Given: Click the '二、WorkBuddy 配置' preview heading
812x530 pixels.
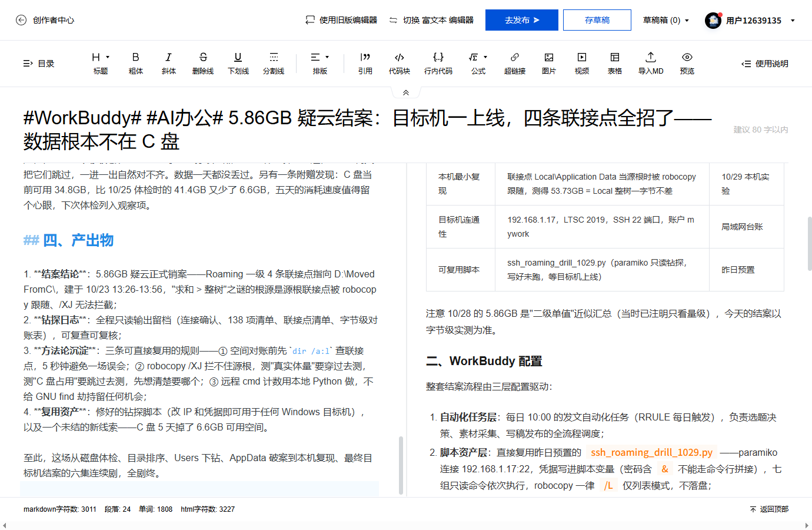Looking at the screenshot, I should point(484,361).
